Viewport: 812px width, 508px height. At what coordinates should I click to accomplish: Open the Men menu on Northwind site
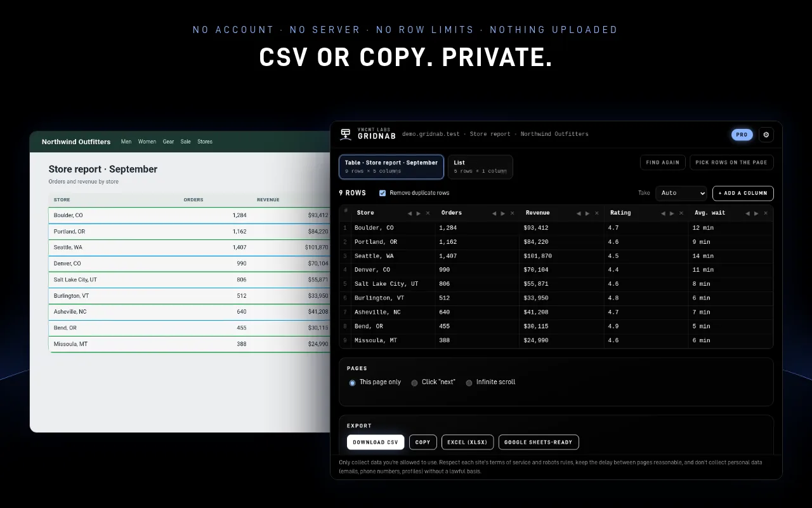(126, 142)
